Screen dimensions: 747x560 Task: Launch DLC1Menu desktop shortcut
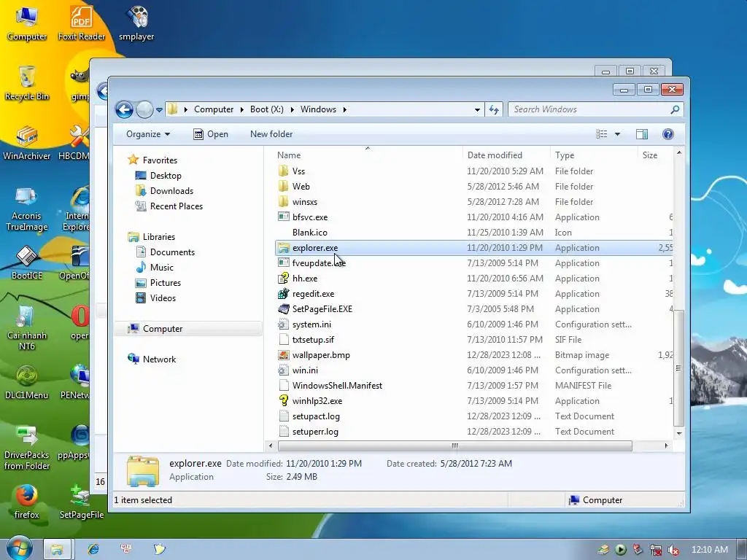point(27,382)
